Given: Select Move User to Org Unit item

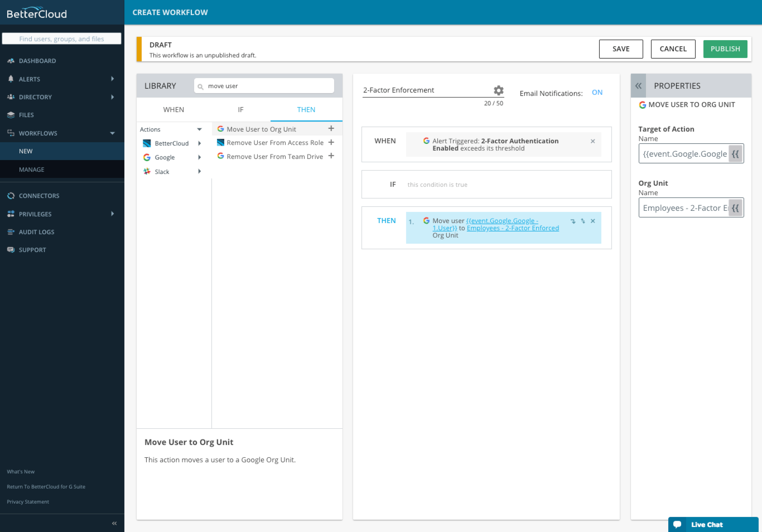Looking at the screenshot, I should [261, 129].
